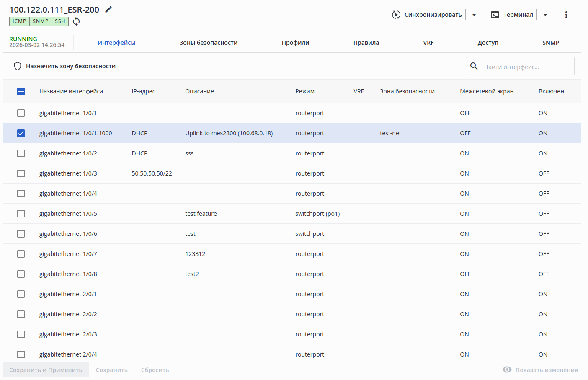Click the pencil edit icon near device name
This screenshot has width=588, height=380.
click(108, 9)
